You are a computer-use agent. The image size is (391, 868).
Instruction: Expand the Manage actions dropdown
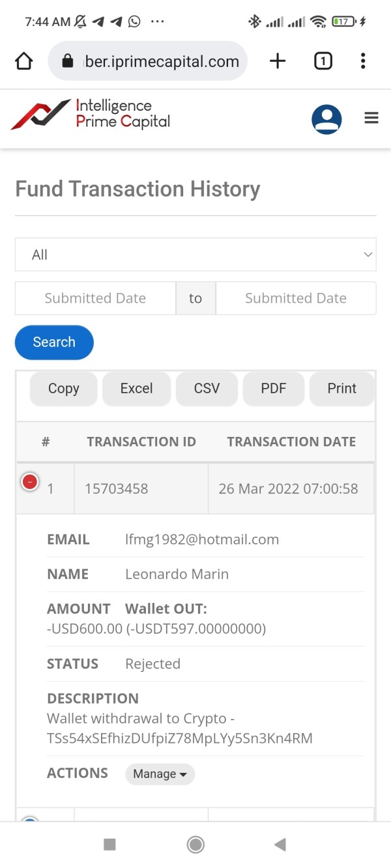(x=160, y=774)
